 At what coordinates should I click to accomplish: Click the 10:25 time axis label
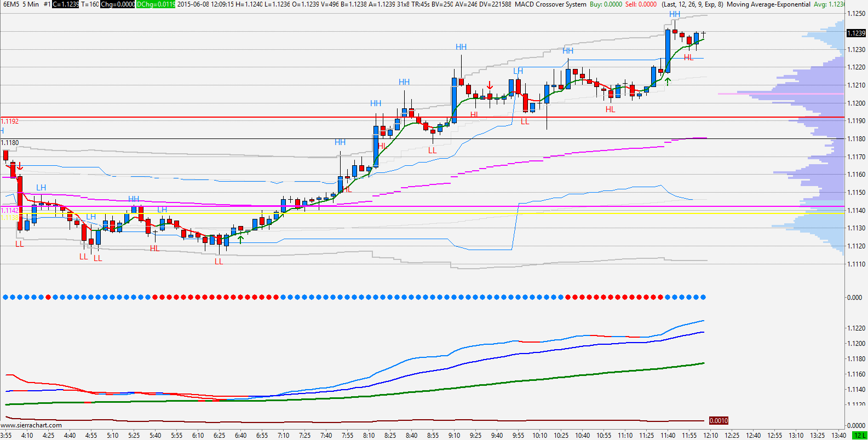[x=561, y=436]
